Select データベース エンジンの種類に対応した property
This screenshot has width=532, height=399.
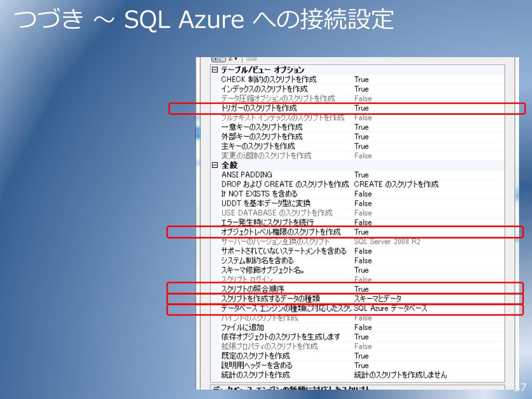pos(286,308)
